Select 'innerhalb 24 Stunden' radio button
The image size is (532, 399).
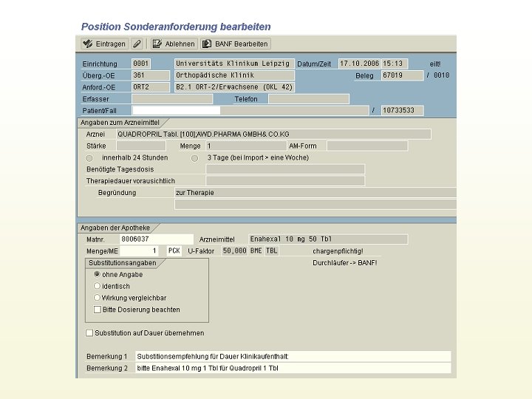pyautogui.click(x=89, y=158)
